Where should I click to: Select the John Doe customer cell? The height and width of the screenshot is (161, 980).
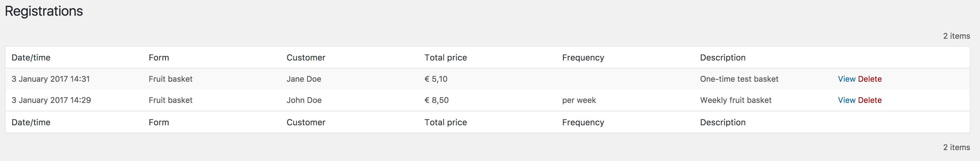[x=304, y=100]
